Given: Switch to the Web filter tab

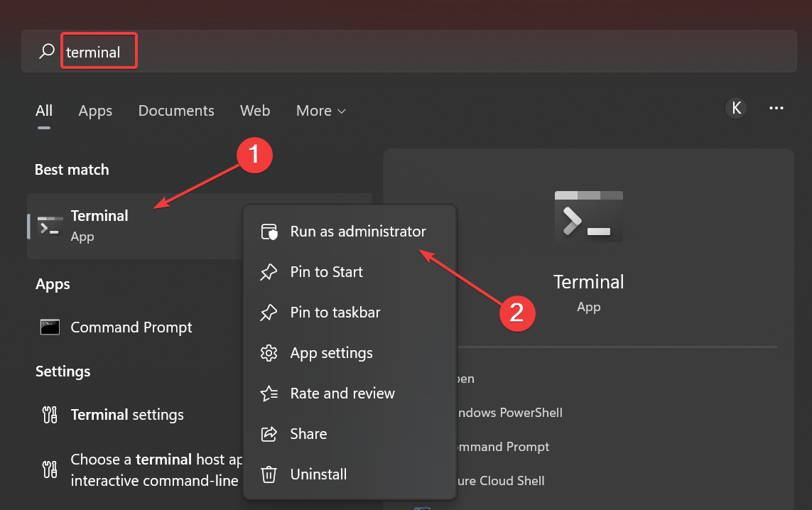Looking at the screenshot, I should click(x=255, y=111).
